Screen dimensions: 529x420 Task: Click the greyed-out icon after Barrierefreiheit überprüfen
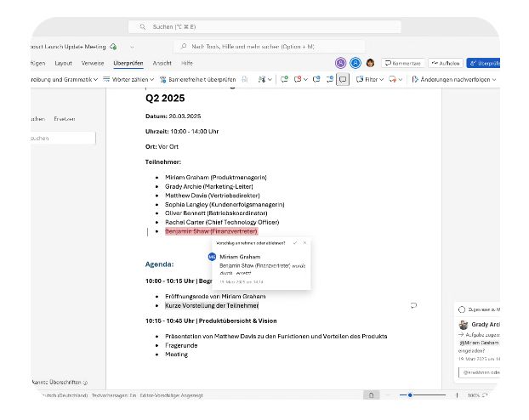245,79
